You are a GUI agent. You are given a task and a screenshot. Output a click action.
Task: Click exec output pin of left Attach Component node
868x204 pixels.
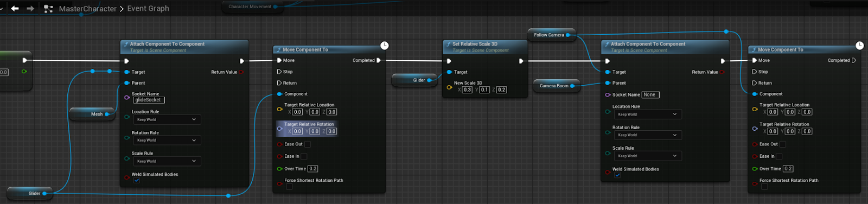coord(242,61)
